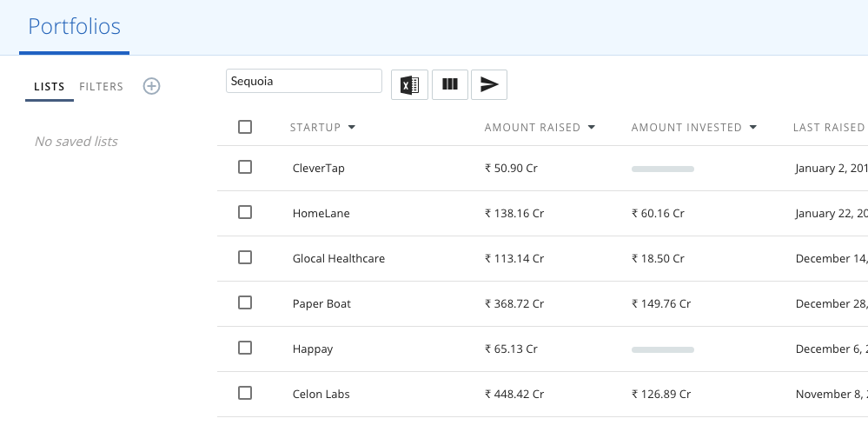868x425 pixels.
Task: Click Glocal Healthcare ₹ 18.50 Cr value
Action: click(x=659, y=258)
